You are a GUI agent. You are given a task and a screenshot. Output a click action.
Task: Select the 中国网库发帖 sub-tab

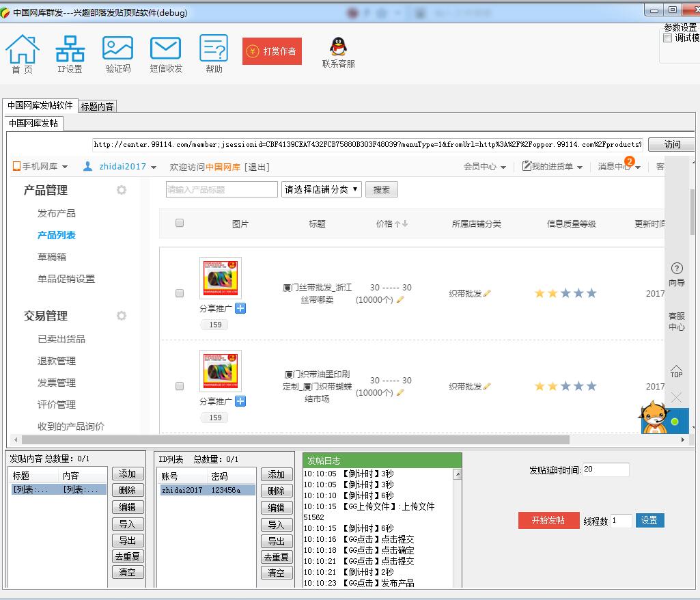coord(33,123)
